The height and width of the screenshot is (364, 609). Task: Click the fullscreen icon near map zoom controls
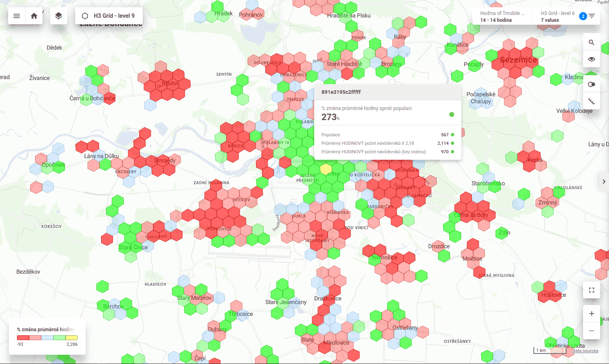pyautogui.click(x=592, y=290)
